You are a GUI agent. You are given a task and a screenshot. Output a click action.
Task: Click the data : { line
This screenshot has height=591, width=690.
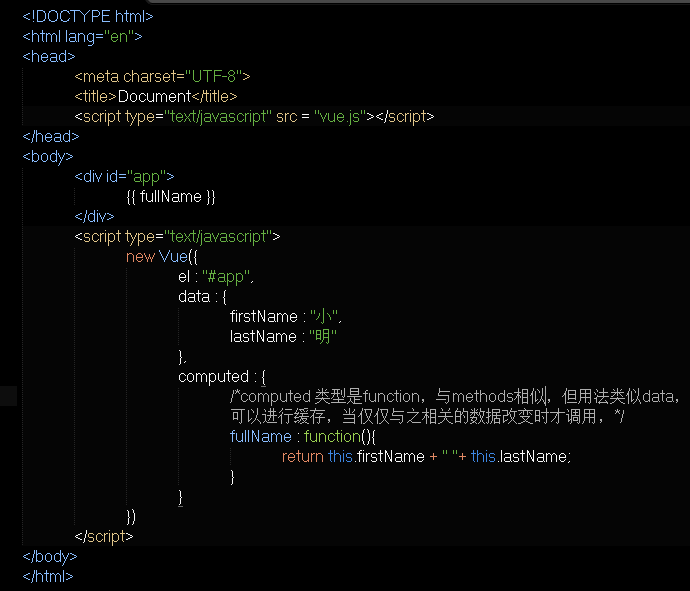pyautogui.click(x=202, y=297)
